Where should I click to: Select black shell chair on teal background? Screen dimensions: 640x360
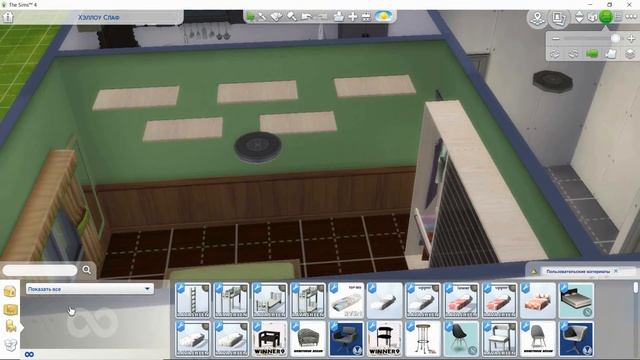(461, 338)
